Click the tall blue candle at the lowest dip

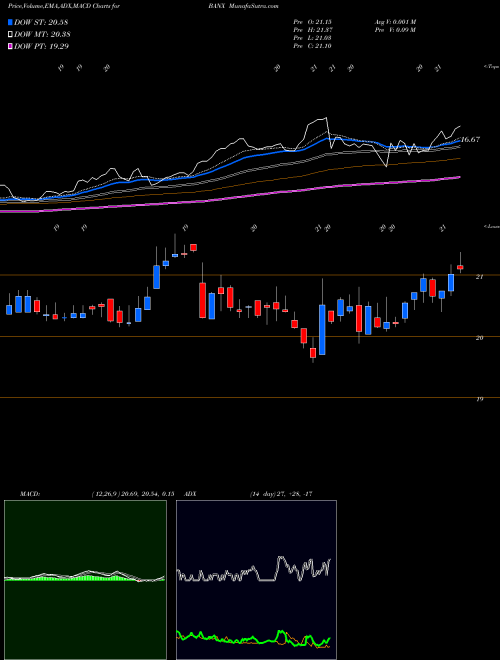(322, 330)
